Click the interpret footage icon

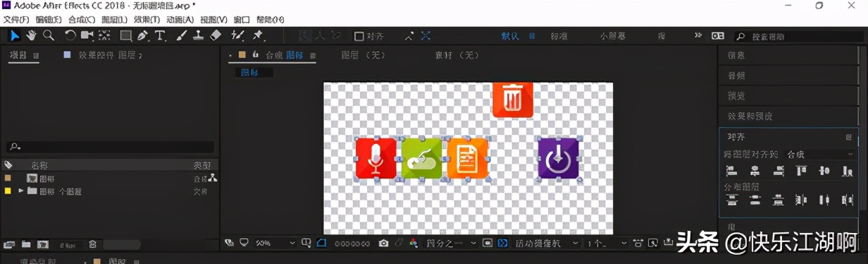(8, 244)
